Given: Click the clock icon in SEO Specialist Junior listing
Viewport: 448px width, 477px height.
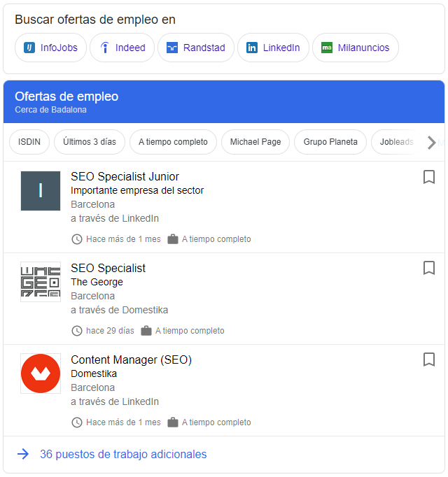Looking at the screenshot, I should click(x=77, y=239).
